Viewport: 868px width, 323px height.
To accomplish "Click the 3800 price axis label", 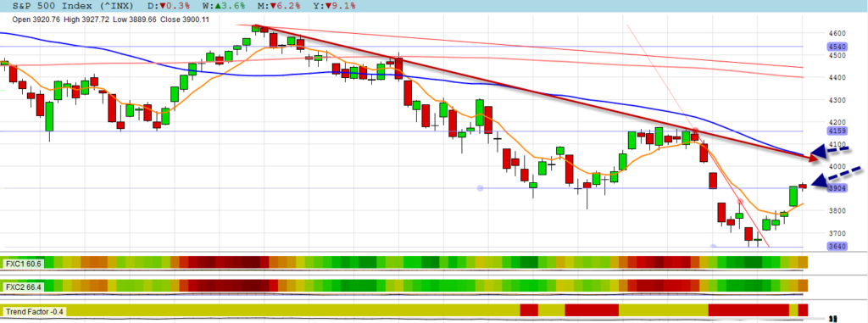I will 837,211.
